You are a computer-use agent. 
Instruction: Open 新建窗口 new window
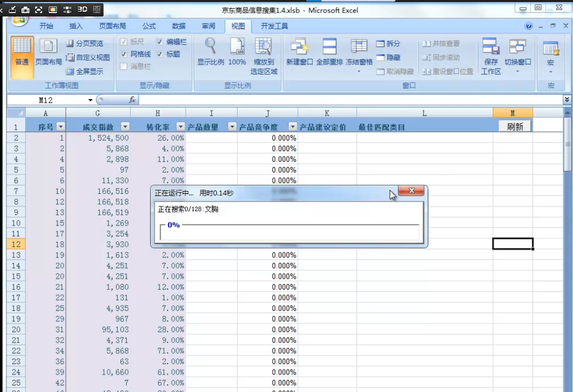click(x=299, y=53)
